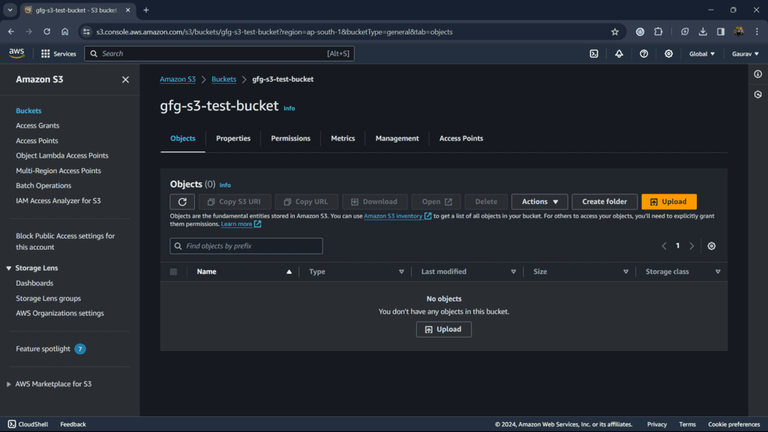Expand AWS Marketplace for S3
Viewport: 768px width, 432px height.
pyautogui.click(x=9, y=384)
